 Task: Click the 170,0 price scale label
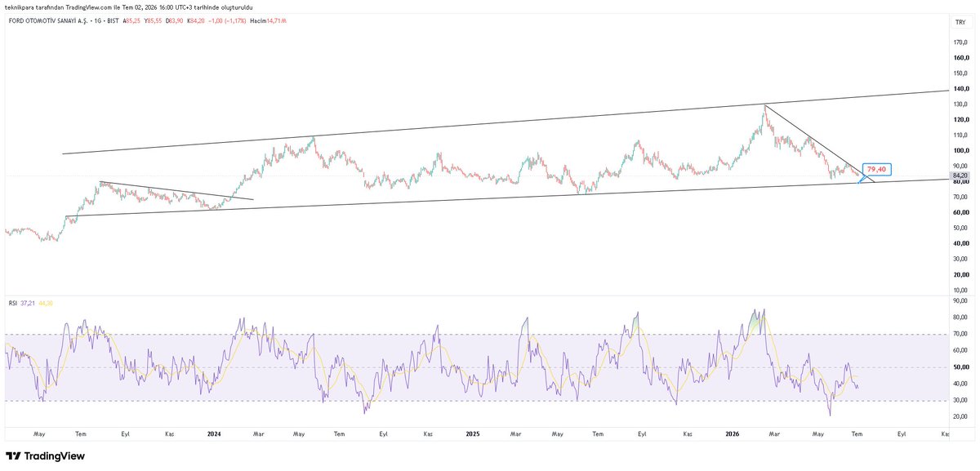[x=960, y=42]
